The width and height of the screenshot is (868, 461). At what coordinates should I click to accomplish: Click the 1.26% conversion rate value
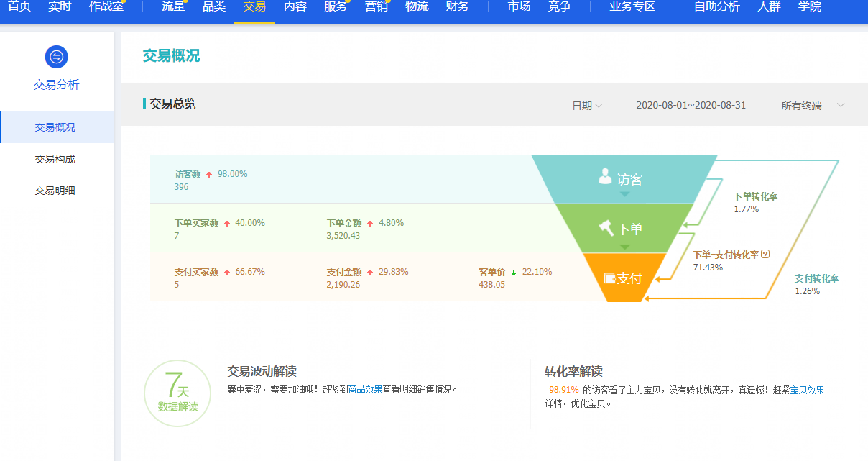click(807, 291)
